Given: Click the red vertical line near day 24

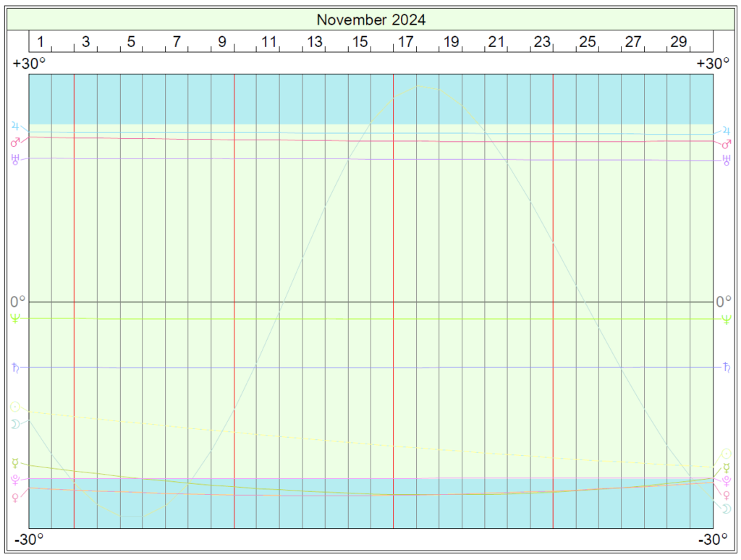Looking at the screenshot, I should pos(554,289).
